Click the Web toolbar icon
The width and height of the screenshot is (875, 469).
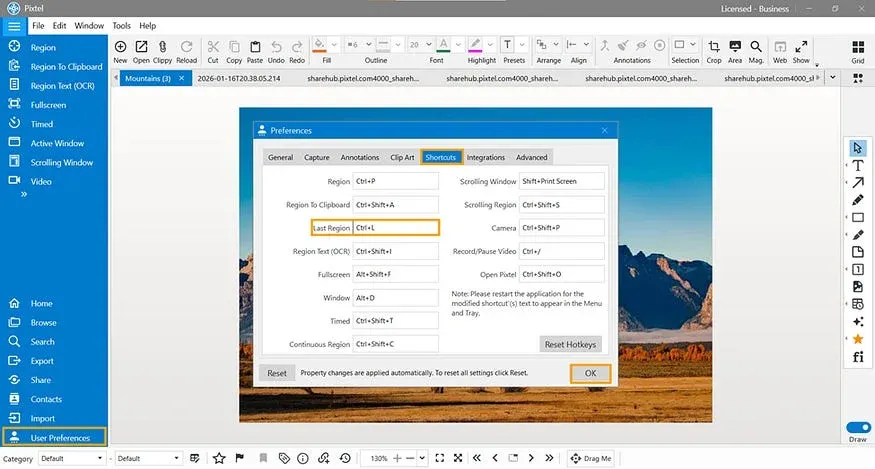pos(780,51)
